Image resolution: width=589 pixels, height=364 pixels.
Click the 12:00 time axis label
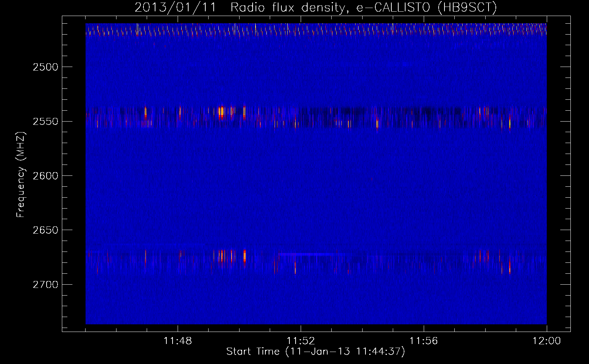click(x=547, y=341)
